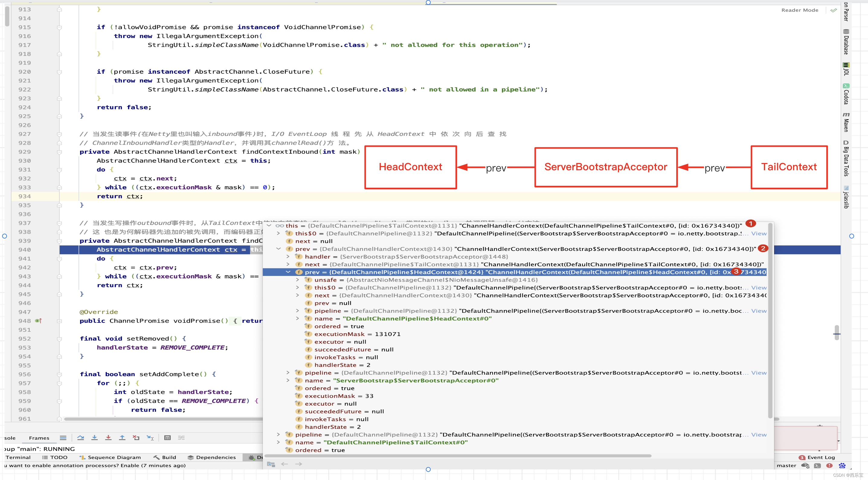The width and height of the screenshot is (868, 480).
Task: Open the Big Data Tools side panel
Action: pos(846,158)
